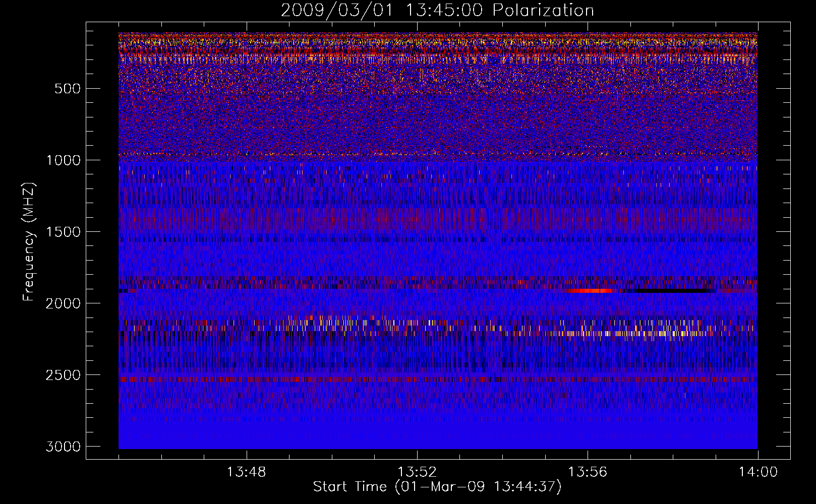Select the 1500 frequency tick label
This screenshot has width=816, height=504.
tap(63, 232)
